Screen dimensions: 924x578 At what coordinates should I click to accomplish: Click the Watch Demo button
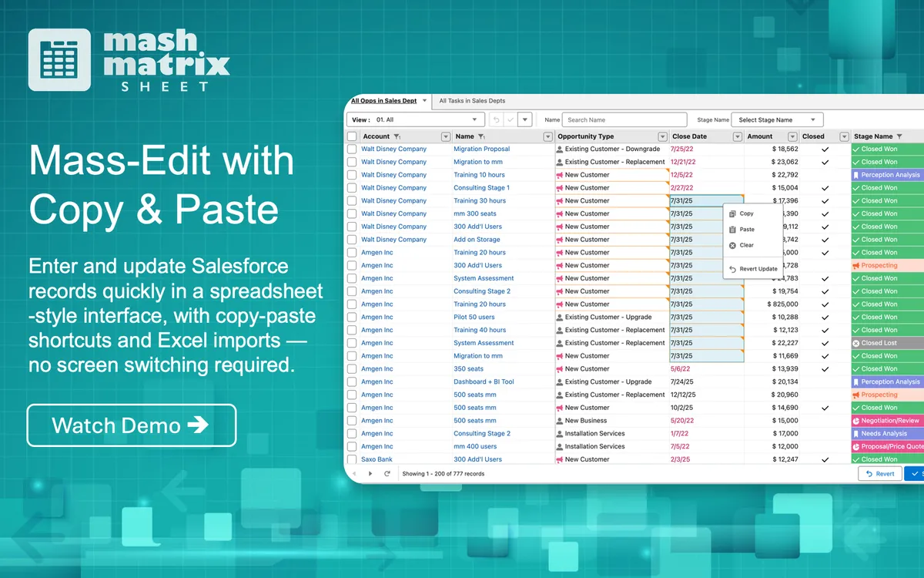pos(132,425)
